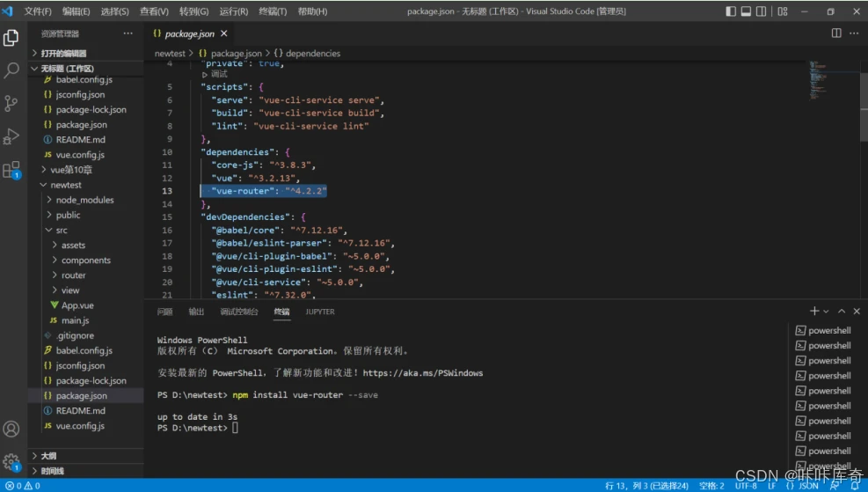Open the Explorer panel's ellipsis menu
Screen dimensions: 868x492
128,33
